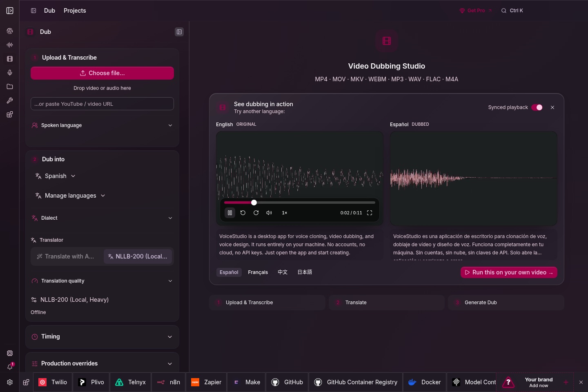Open the Zapier integration in bottom bar
The image size is (588, 392).
point(206,382)
